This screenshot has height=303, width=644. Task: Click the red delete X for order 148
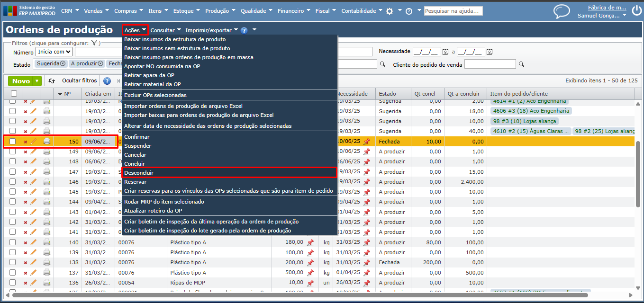pyautogui.click(x=26, y=162)
